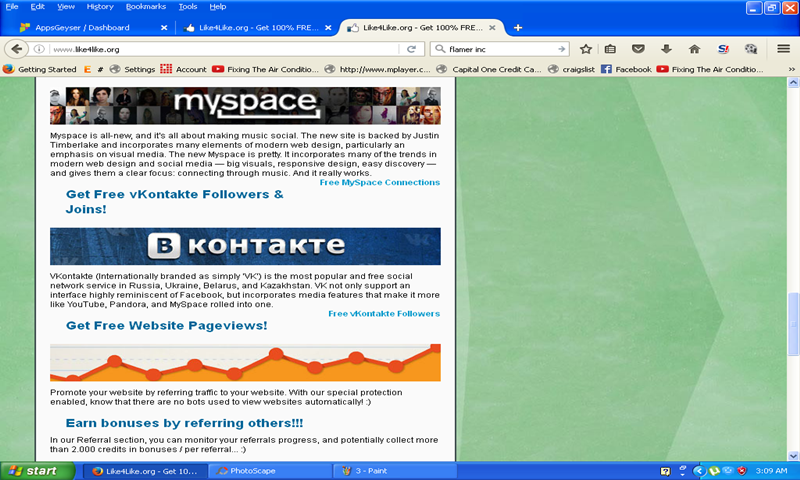Click the Windows Start button
800x480 pixels.
click(33, 470)
